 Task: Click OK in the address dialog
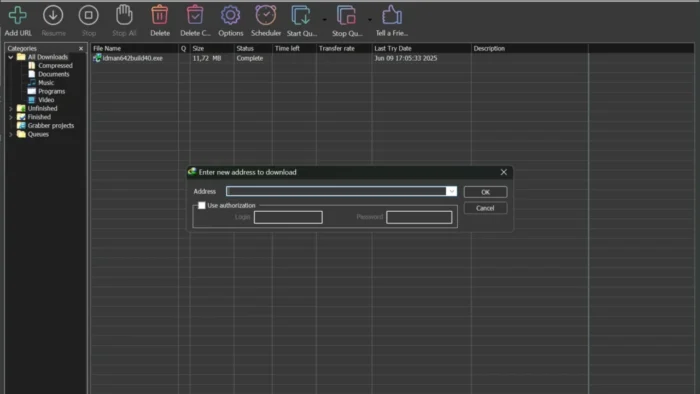tap(485, 192)
